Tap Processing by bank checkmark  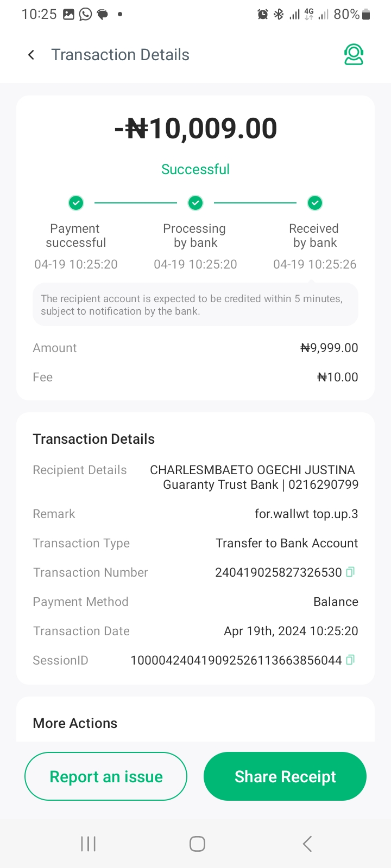tap(195, 203)
